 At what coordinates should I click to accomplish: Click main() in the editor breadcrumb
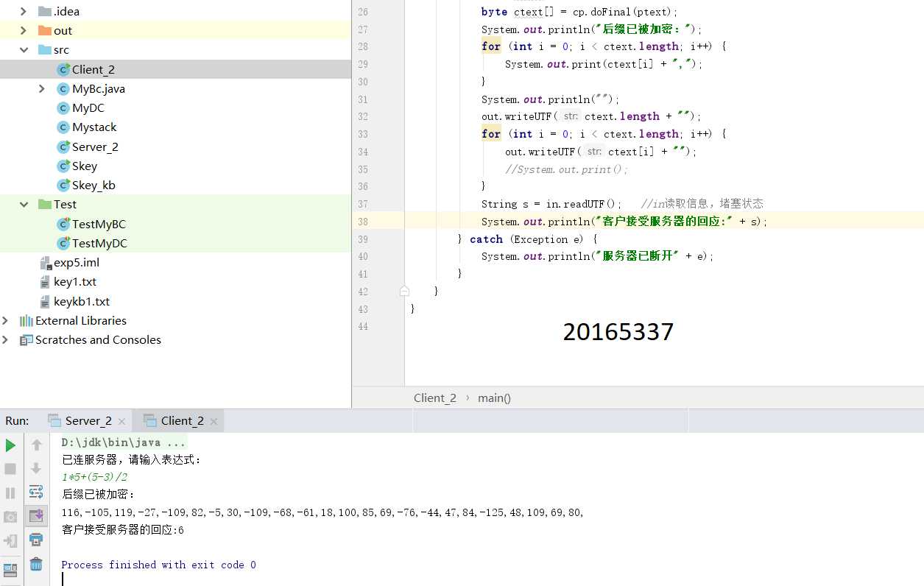(494, 398)
